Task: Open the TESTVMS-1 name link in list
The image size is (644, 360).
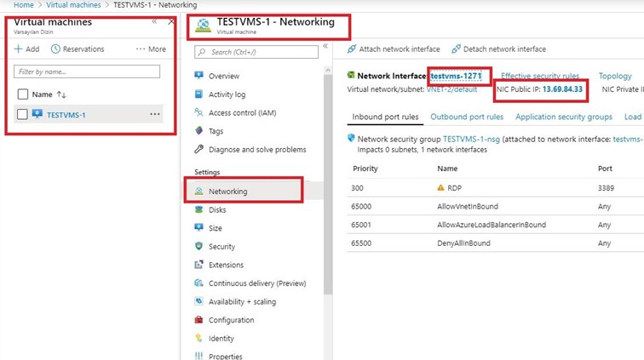Action: pos(66,115)
